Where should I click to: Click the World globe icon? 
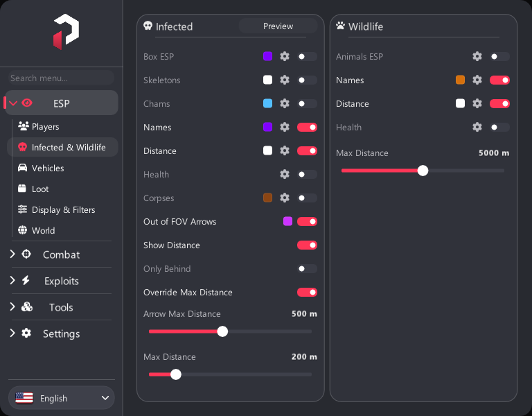tap(22, 230)
